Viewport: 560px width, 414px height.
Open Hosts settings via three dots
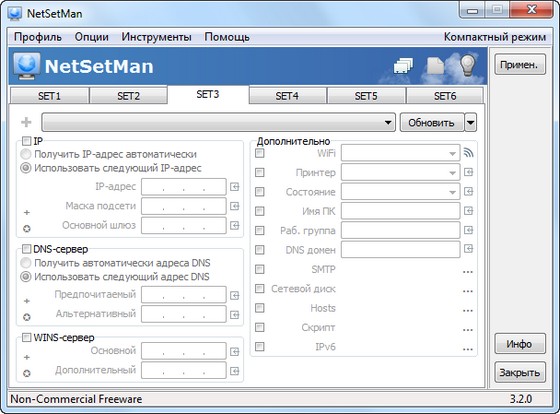468,310
